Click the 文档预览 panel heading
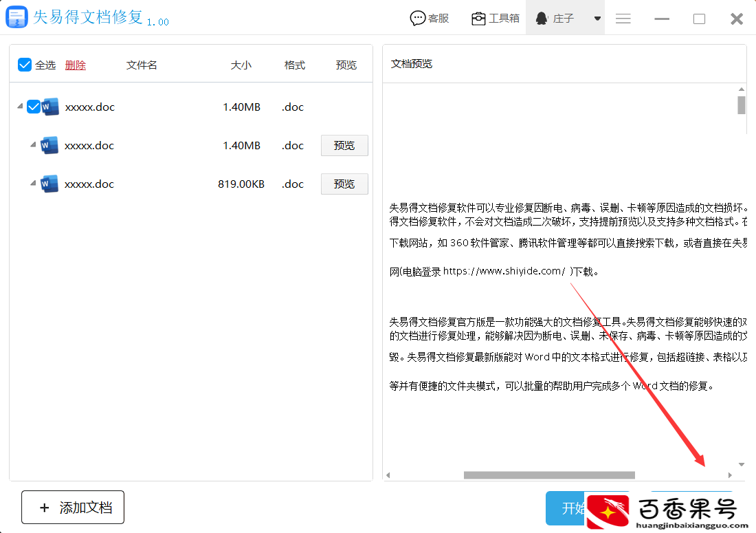Viewport: 756px width, 533px height. (411, 64)
